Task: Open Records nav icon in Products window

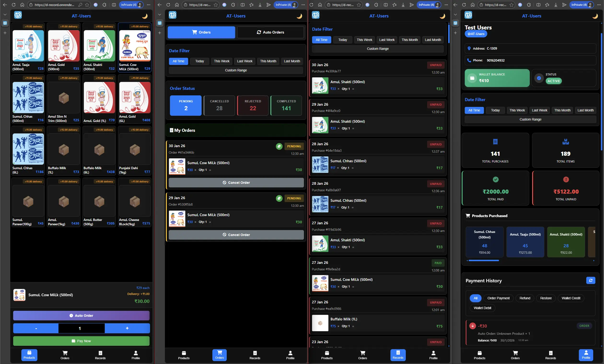Action: coord(100,355)
